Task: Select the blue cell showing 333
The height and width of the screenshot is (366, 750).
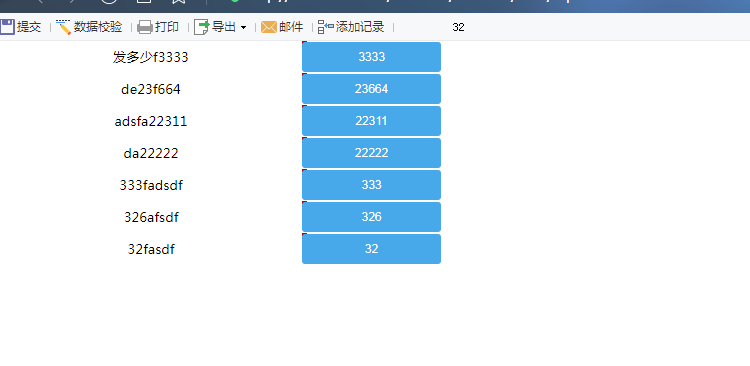Action: pyautogui.click(x=371, y=185)
